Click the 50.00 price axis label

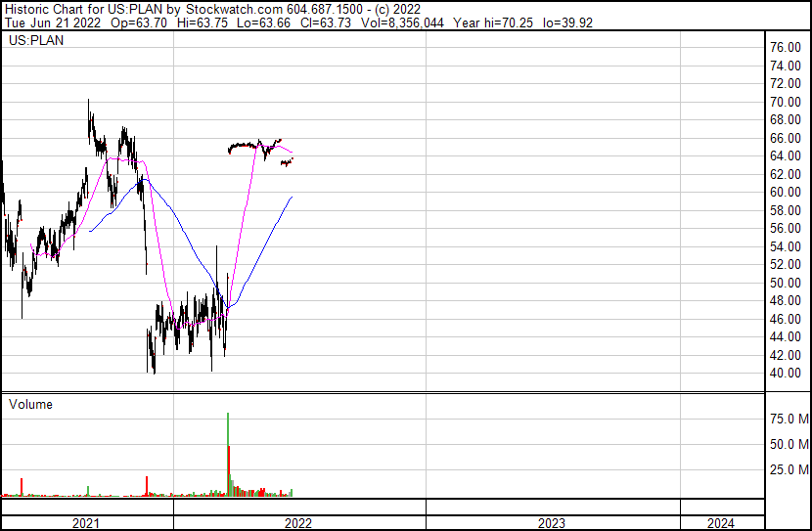[787, 283]
